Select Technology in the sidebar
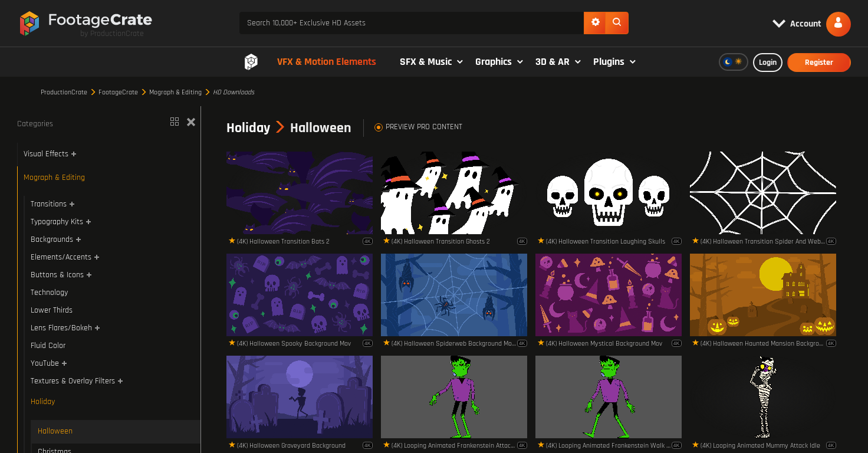The image size is (868, 453). [49, 292]
